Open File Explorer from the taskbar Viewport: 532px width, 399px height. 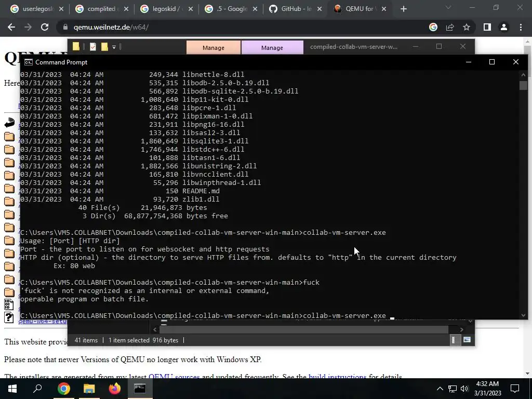(89, 389)
